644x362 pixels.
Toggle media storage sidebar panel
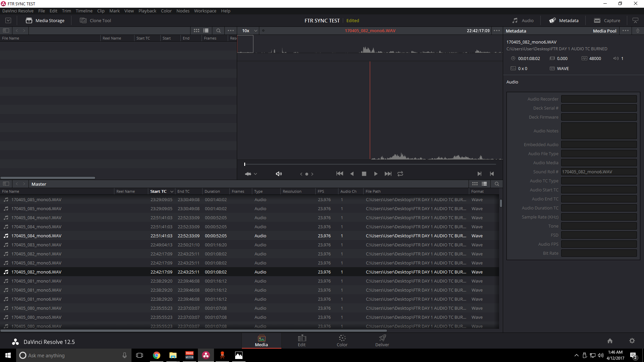(x=6, y=31)
